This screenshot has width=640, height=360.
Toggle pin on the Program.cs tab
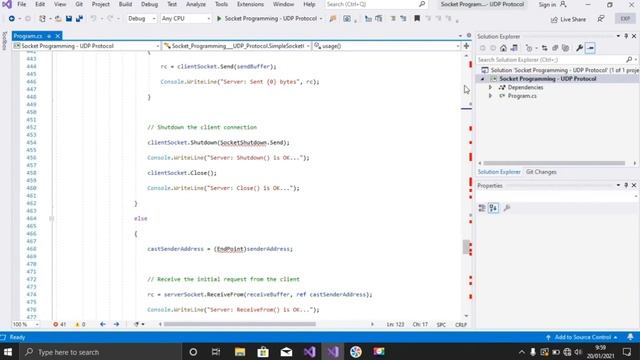point(49,36)
